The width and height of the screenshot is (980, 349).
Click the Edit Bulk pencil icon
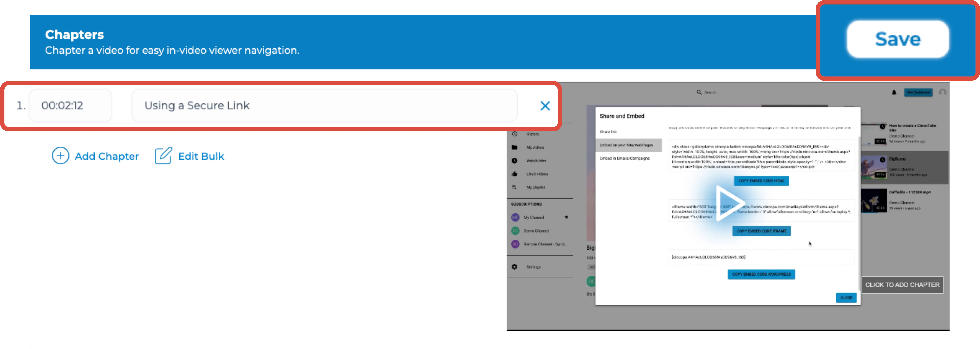pos(163,156)
